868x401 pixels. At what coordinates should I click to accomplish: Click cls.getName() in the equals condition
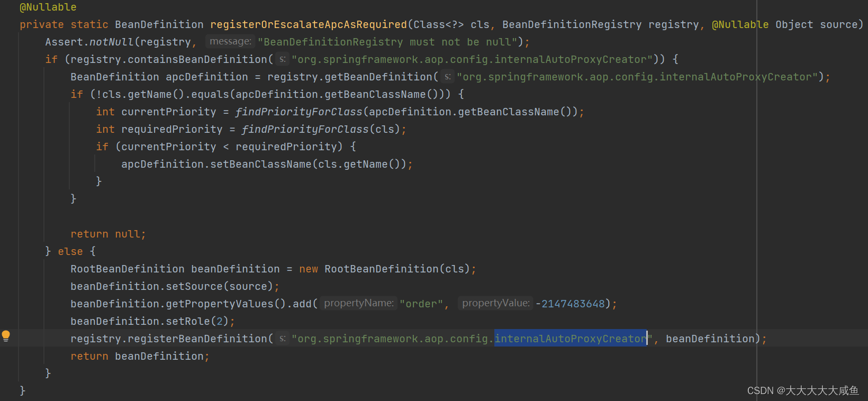coord(140,95)
